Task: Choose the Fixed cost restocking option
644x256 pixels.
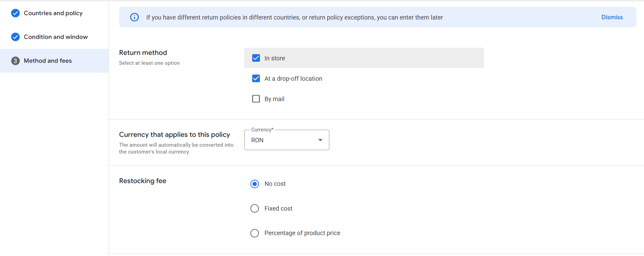Action: pyautogui.click(x=254, y=208)
